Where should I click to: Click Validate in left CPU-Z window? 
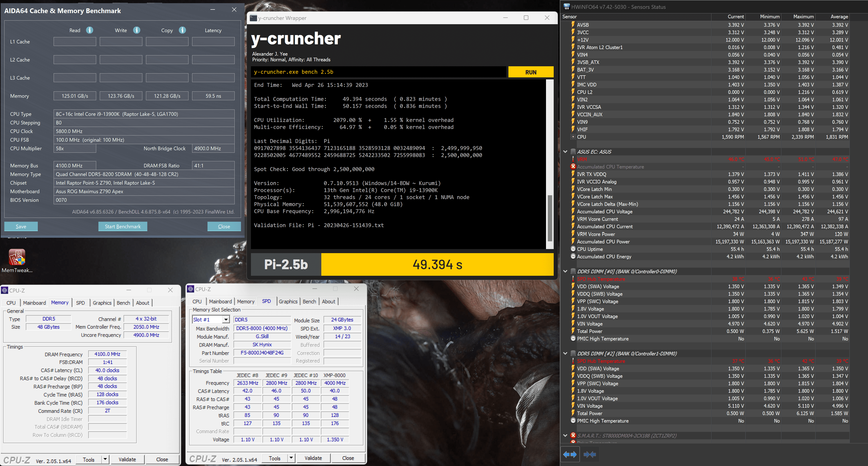click(127, 459)
